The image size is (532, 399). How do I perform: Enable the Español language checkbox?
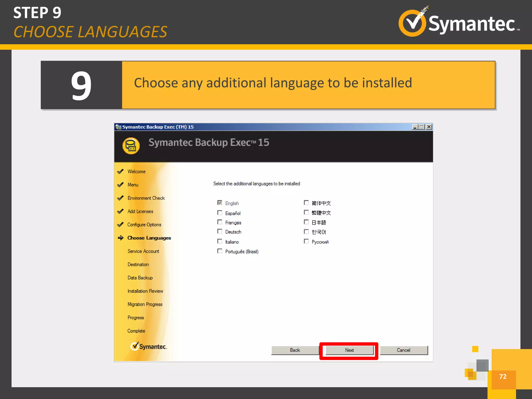[x=220, y=213]
